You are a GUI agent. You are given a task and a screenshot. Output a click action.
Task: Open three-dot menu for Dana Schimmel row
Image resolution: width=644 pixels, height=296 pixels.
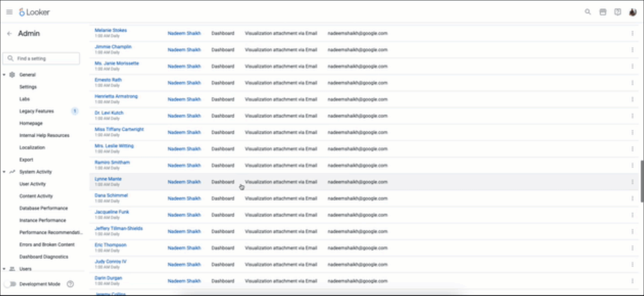click(632, 198)
